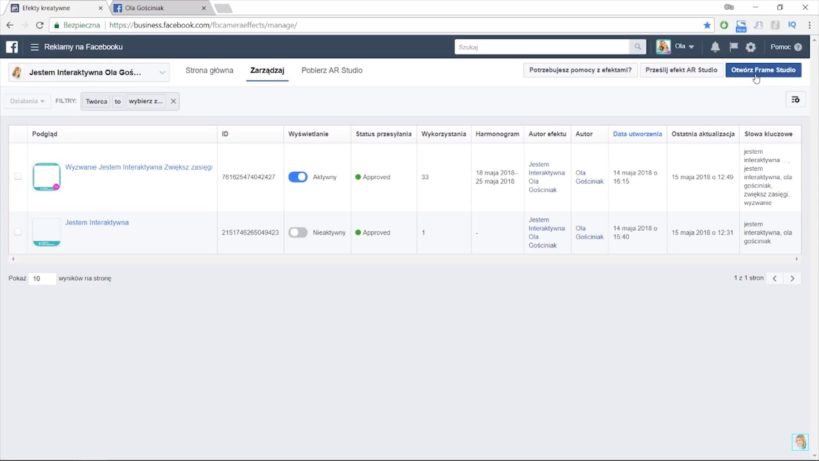Click the chat avatar at bottom right
Screen dimensions: 819x461
click(800, 442)
